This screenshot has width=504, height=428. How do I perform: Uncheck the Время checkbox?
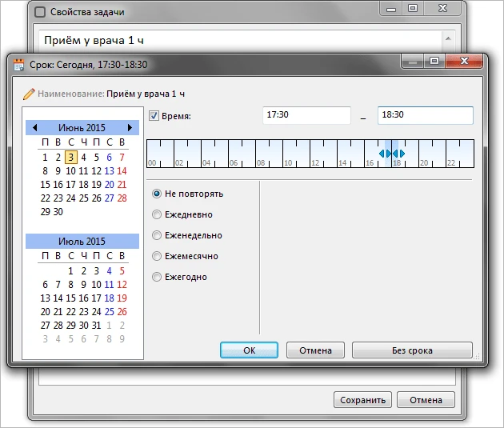point(154,116)
